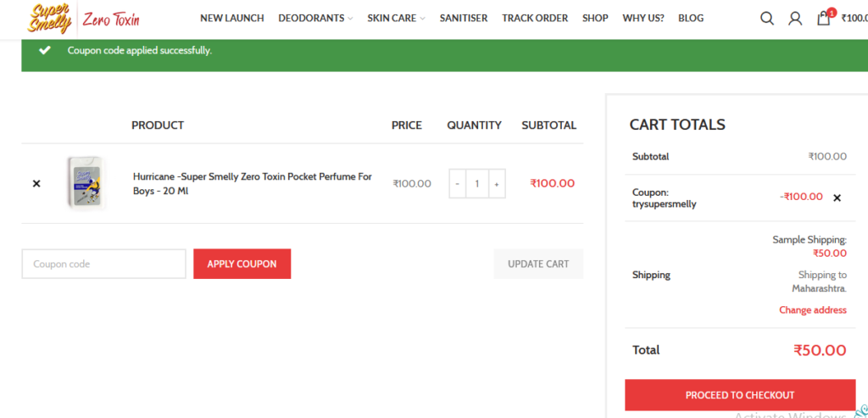Image resolution: width=868 pixels, height=418 pixels.
Task: Proceed to checkout
Action: tap(740, 395)
